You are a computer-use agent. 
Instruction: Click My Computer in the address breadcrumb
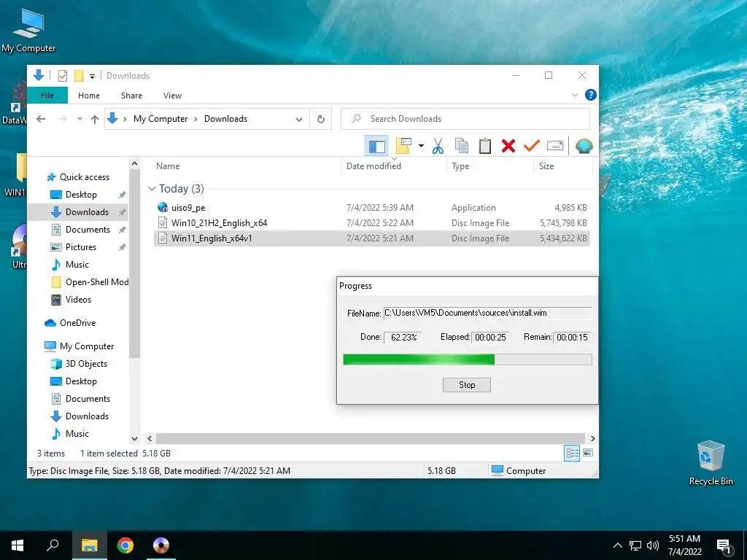click(x=160, y=119)
